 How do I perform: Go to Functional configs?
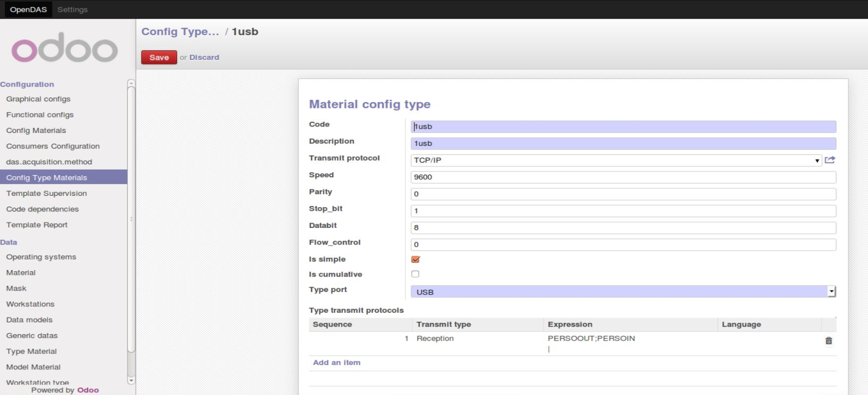40,114
